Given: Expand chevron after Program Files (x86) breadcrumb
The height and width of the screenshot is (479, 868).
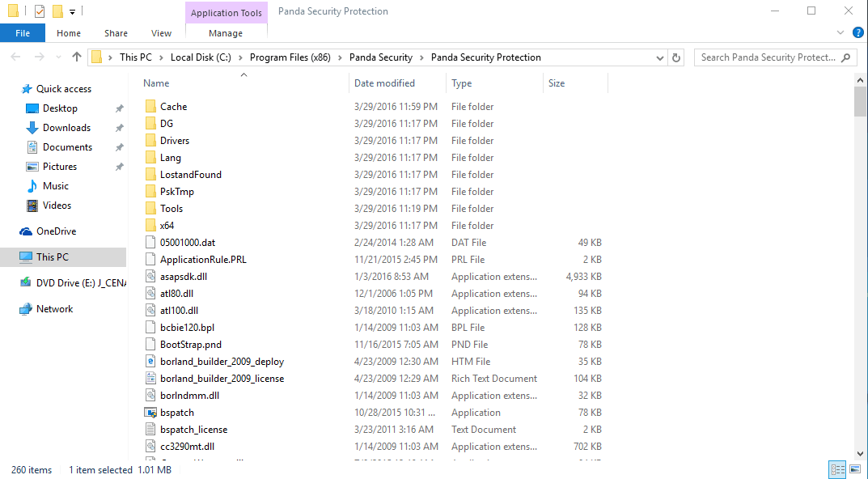Looking at the screenshot, I should coord(340,57).
